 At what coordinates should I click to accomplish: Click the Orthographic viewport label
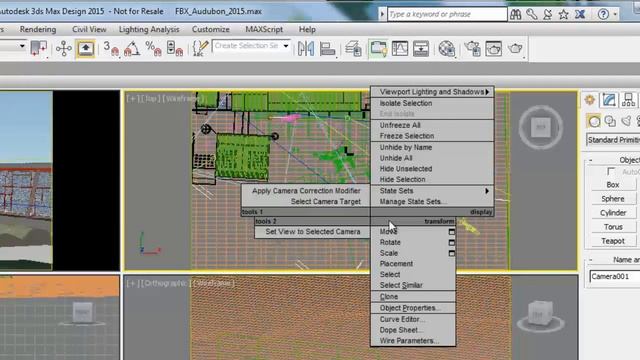164,283
